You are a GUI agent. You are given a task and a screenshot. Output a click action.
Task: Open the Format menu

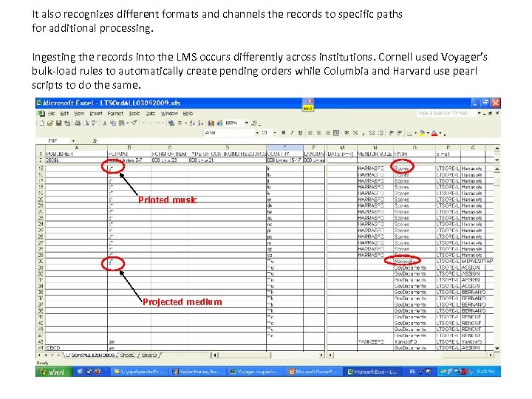click(115, 114)
